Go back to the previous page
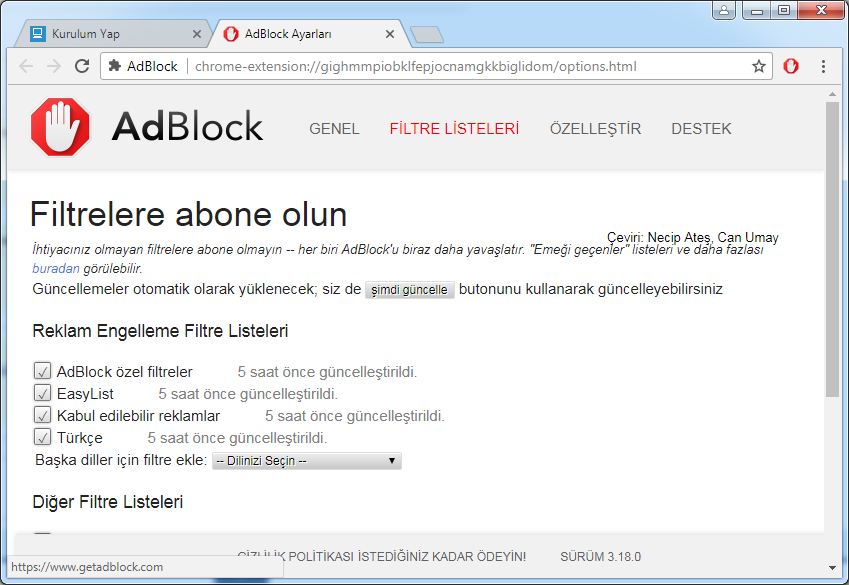The height and width of the screenshot is (585, 849). coord(26,66)
